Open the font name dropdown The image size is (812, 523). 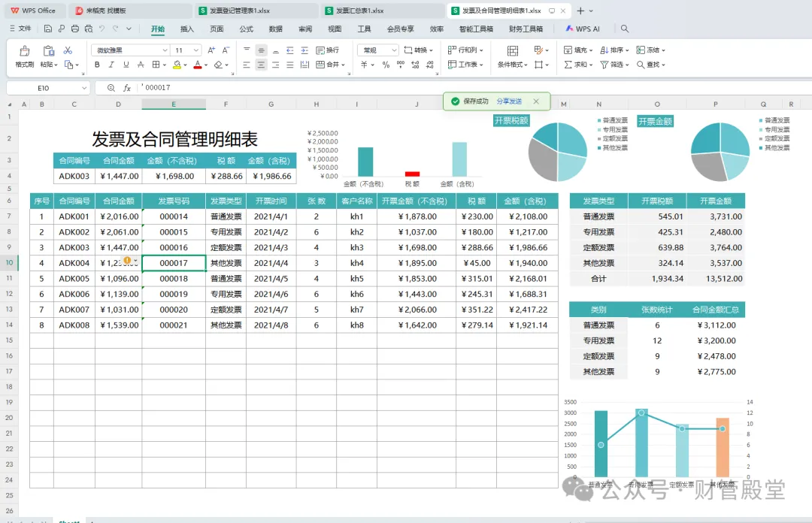coord(165,50)
